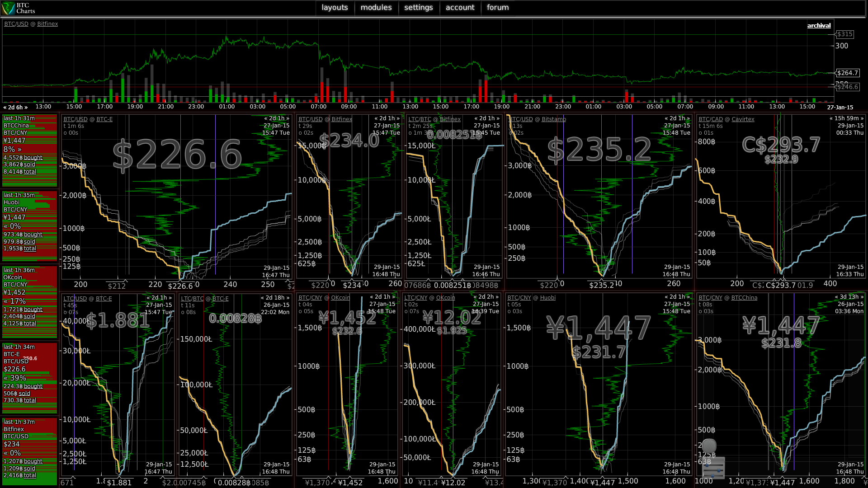Click the $226.6 axis marker below the BTC-E panel
868x488 pixels.
coord(180,286)
